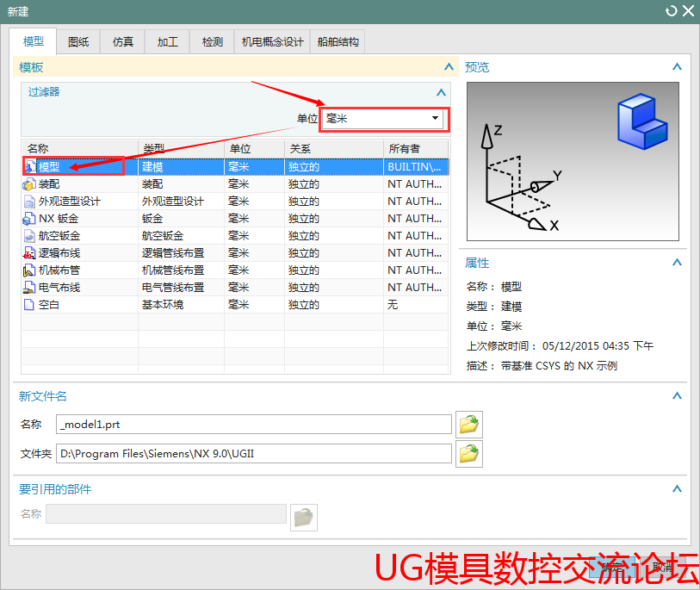
Task: Click the BUILTIN owner cell
Action: pyautogui.click(x=414, y=166)
